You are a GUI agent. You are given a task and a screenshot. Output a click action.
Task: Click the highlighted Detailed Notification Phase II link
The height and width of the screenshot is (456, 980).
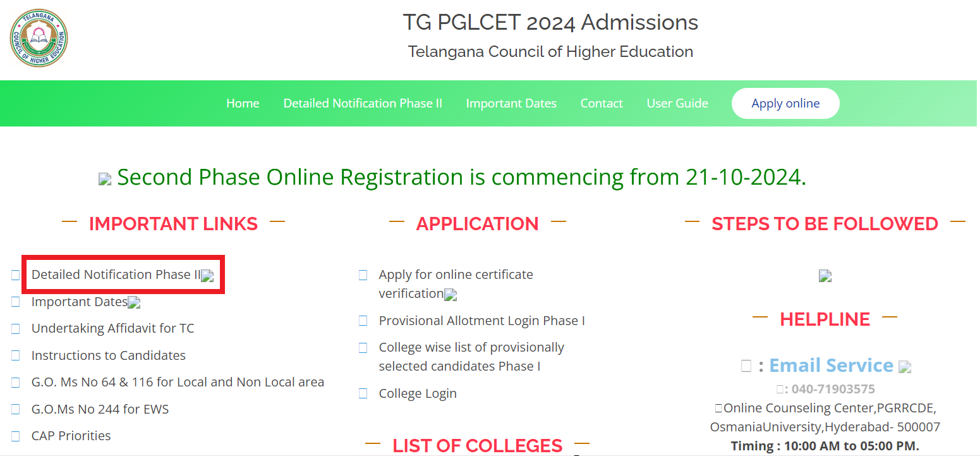[x=116, y=274]
